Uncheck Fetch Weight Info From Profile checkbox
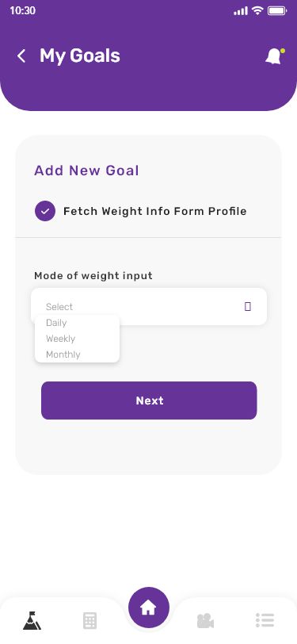The height and width of the screenshot is (644, 297). coord(45,211)
